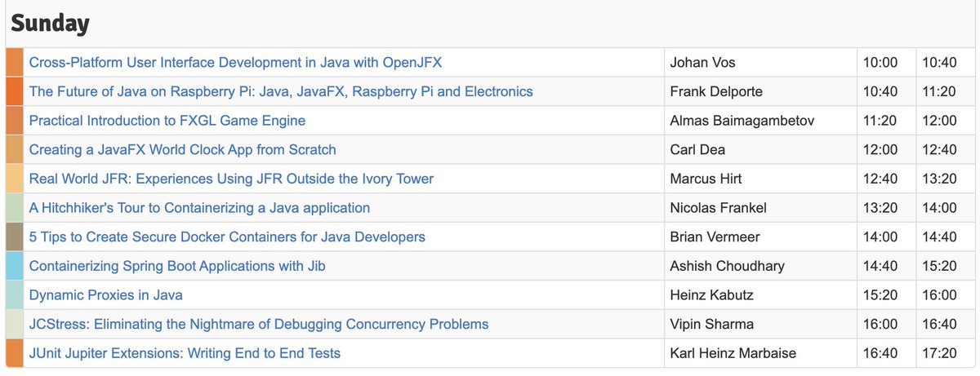This screenshot has height=376, width=980.
Task: Select speaker name Brian Vermeer
Action: [x=714, y=237]
